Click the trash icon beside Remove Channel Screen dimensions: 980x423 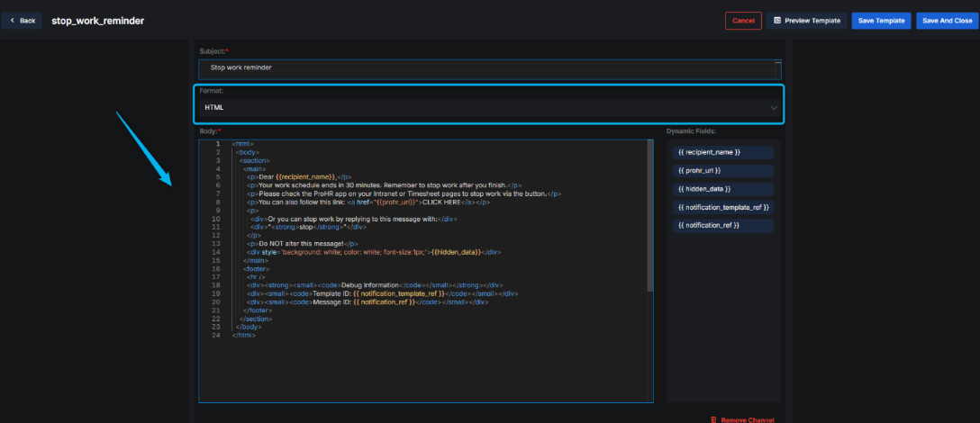[714, 419]
